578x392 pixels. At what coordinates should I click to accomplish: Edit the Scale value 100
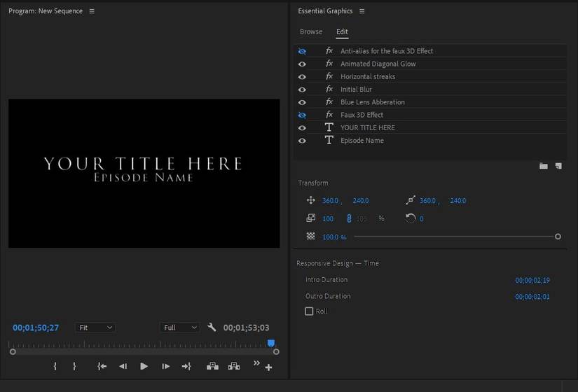(328, 219)
